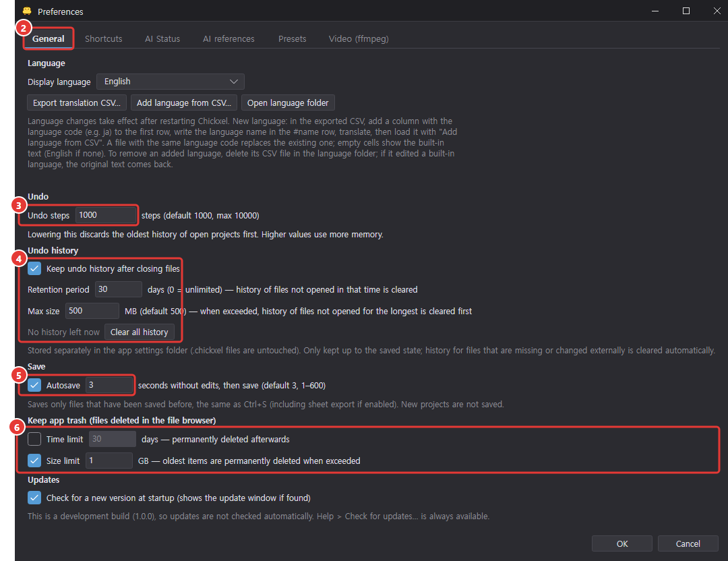The width and height of the screenshot is (728, 561).
Task: Click the 'No history left now' text
Action: [x=63, y=332]
